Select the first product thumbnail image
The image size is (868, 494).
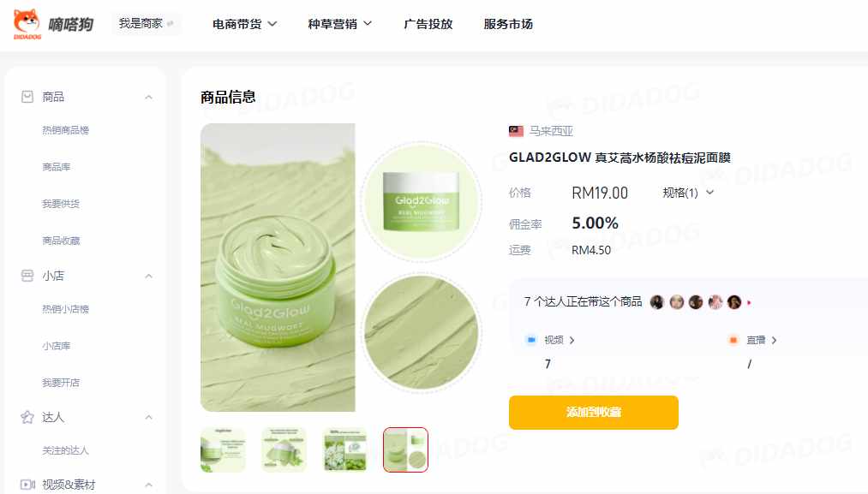coord(223,449)
